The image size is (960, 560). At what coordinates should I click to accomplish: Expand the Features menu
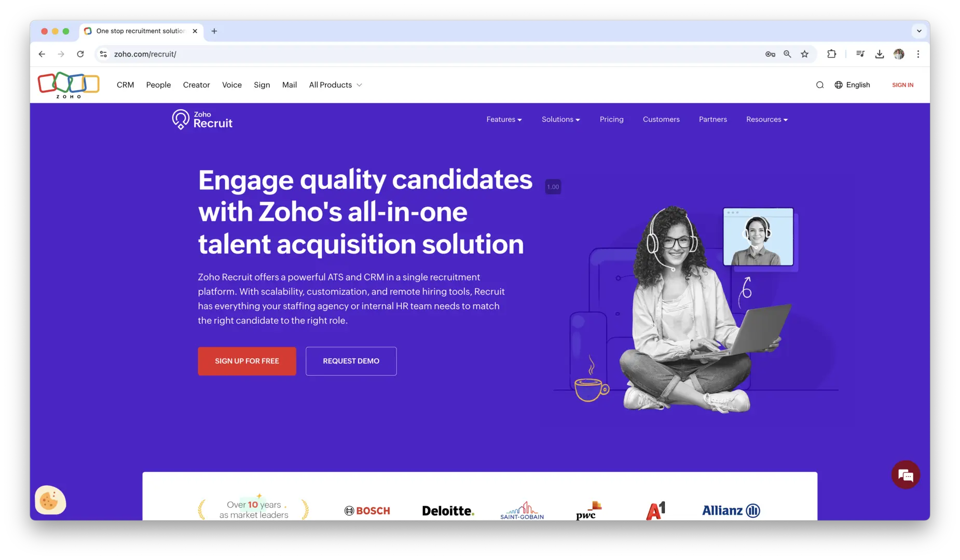[x=504, y=119]
